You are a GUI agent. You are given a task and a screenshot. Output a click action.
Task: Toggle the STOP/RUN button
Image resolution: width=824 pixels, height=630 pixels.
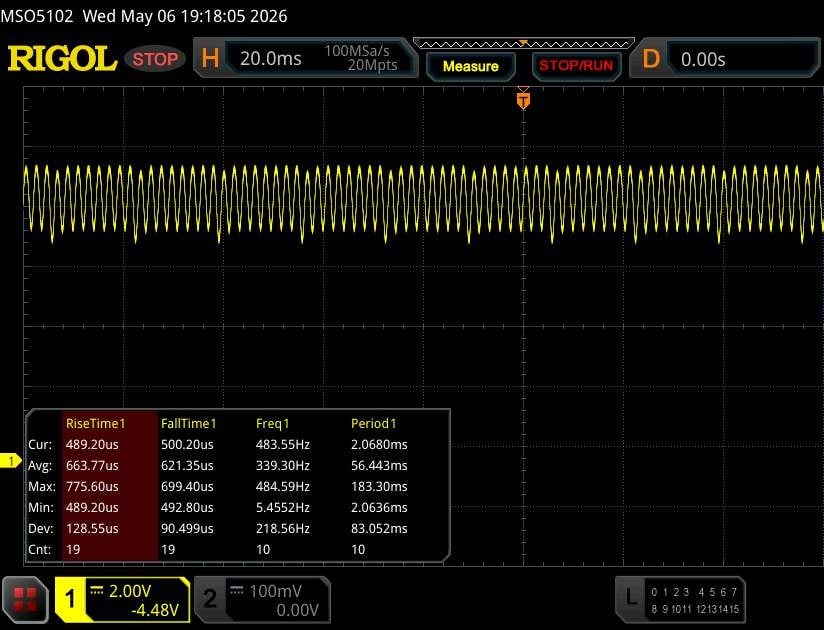coord(576,66)
